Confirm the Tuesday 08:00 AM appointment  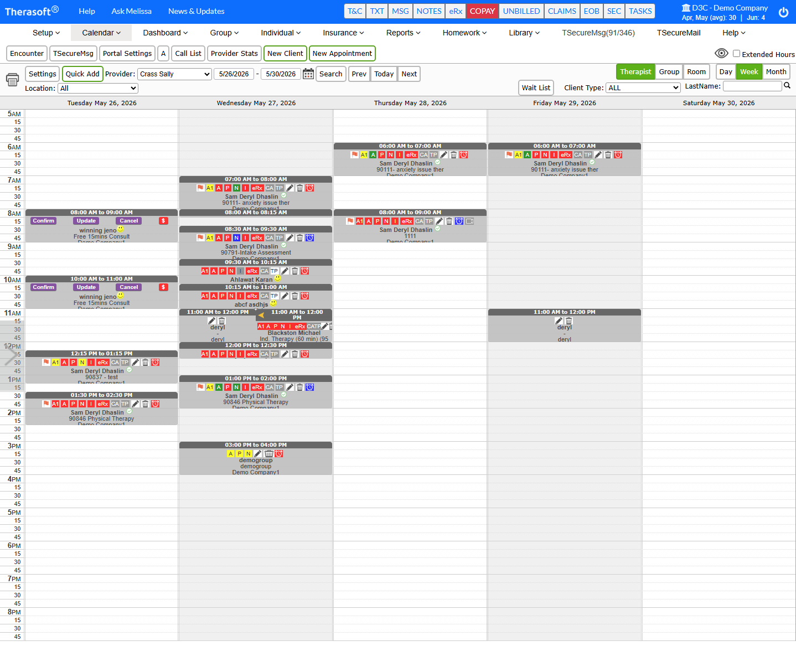(43, 221)
